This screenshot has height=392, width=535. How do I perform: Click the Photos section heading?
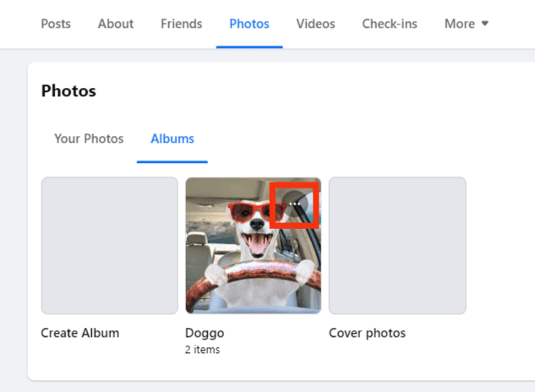click(68, 91)
